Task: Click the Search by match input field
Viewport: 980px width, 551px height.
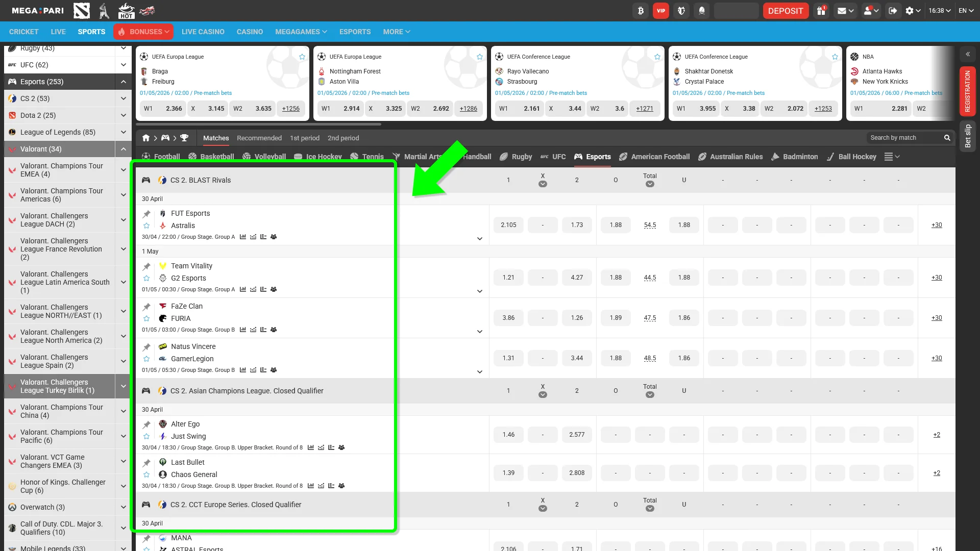Action: point(906,138)
